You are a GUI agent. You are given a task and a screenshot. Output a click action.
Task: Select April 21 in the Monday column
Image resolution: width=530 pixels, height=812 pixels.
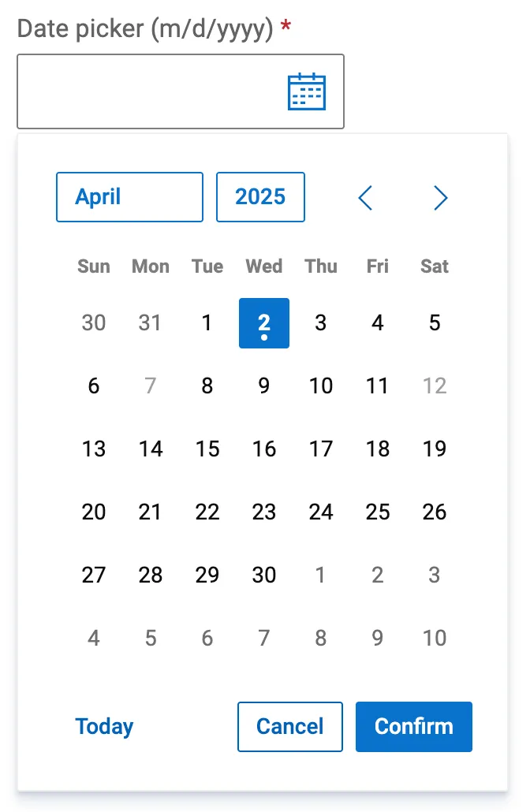coord(151,512)
